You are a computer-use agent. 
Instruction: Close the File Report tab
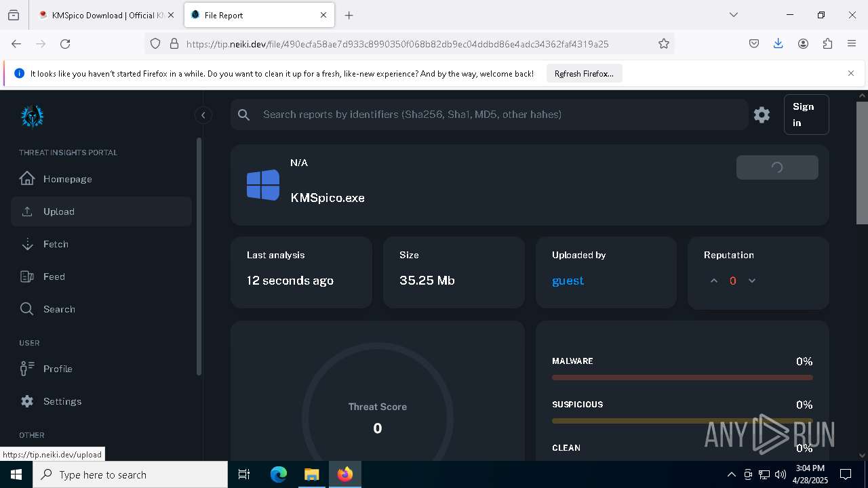(x=323, y=15)
